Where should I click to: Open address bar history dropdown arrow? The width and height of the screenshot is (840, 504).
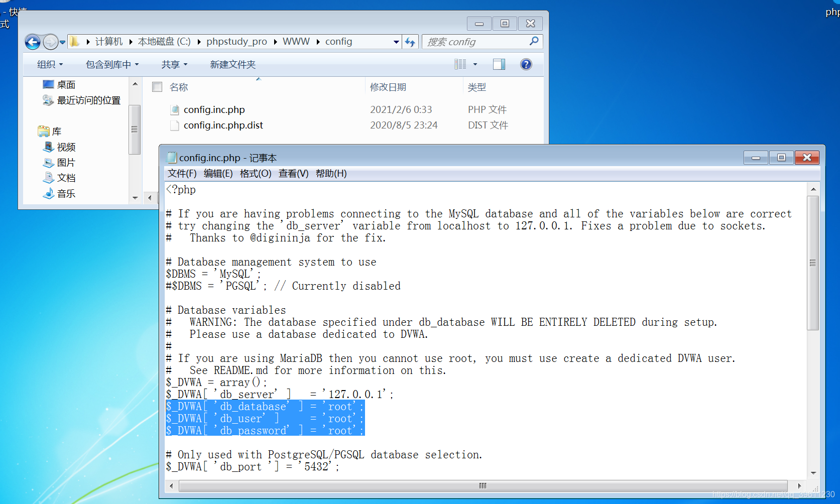tap(396, 42)
